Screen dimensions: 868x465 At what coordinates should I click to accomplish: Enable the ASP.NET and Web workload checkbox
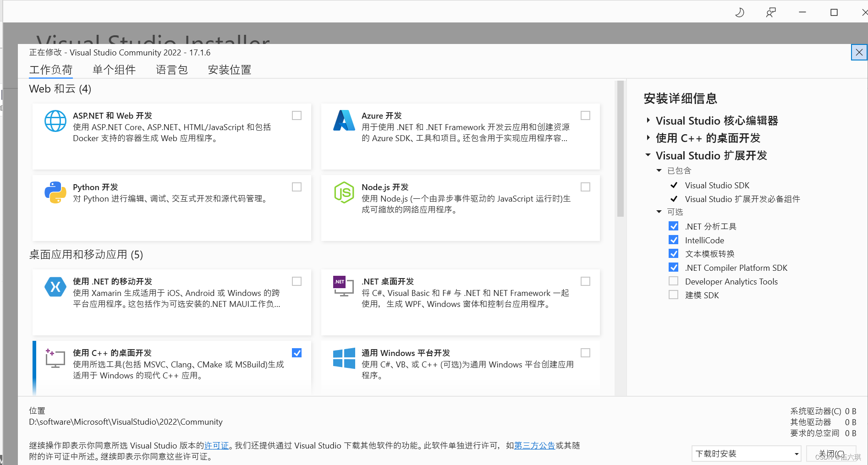point(297,115)
